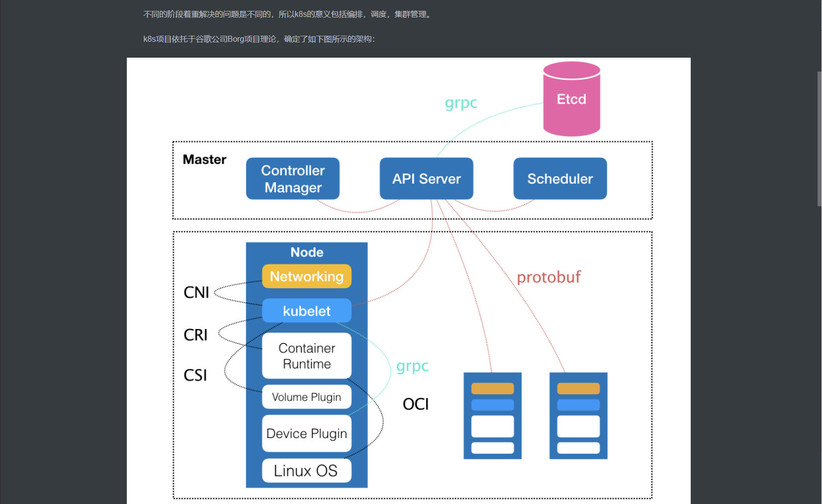Screen dimensions: 822x504
Task: Click the "CSI" label
Action: point(195,375)
